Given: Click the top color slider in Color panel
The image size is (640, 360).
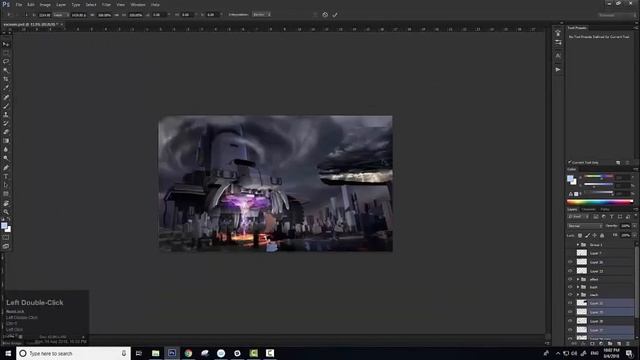Looking at the screenshot, I should pyautogui.click(x=599, y=177).
